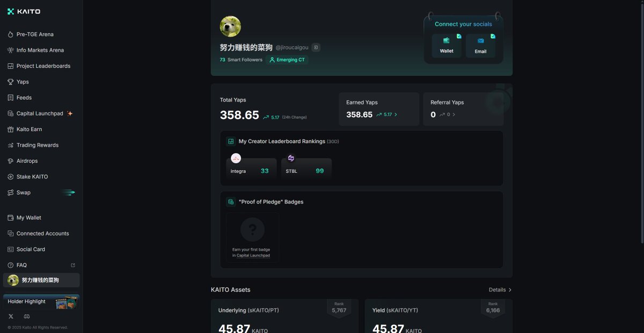Open the integra ranking card
The height and width of the screenshot is (333, 644).
(251, 169)
